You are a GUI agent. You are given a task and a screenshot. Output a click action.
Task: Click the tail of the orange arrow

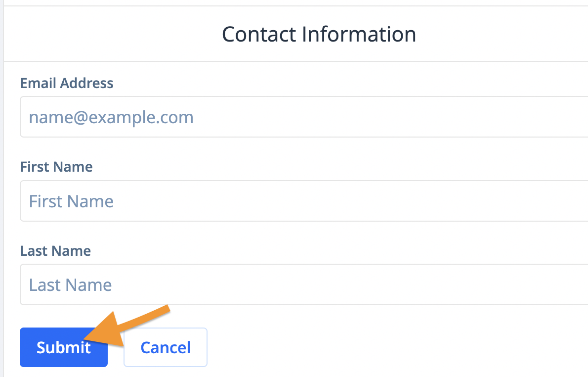(168, 309)
